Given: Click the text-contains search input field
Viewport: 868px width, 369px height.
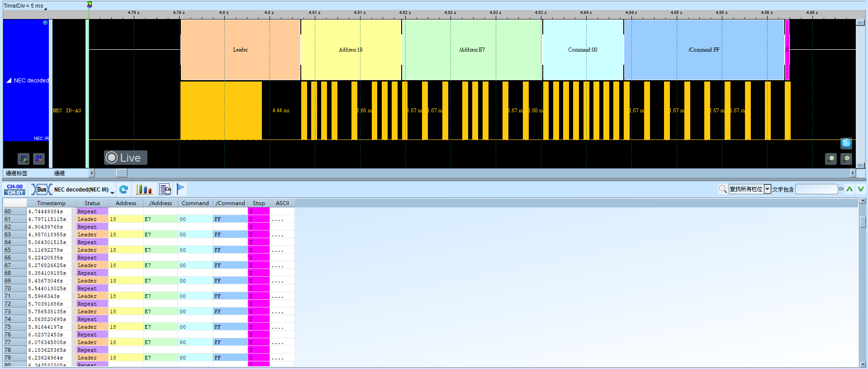Looking at the screenshot, I should click(816, 189).
